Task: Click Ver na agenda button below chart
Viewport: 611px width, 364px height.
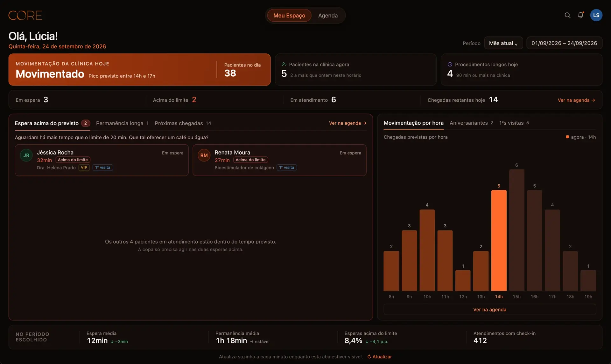Action: point(490,310)
